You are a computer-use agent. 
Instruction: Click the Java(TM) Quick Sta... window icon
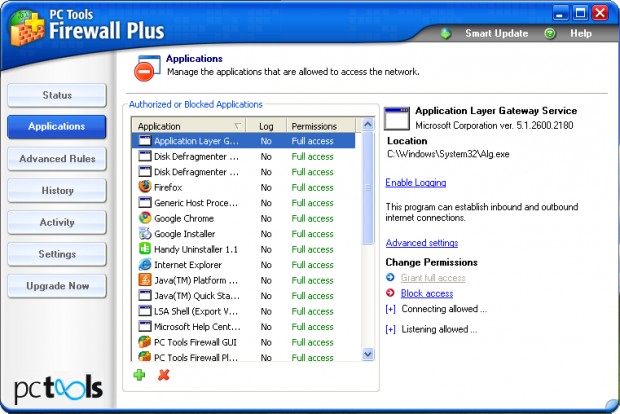click(145, 295)
